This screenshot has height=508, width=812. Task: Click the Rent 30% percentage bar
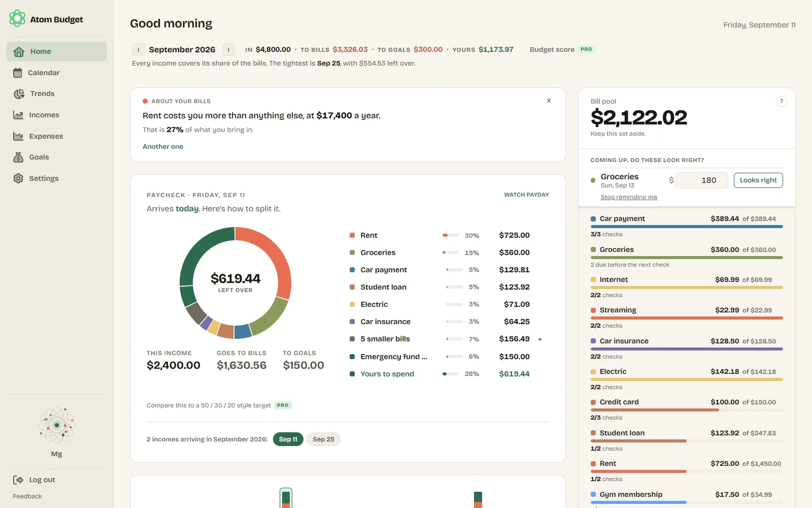click(451, 235)
